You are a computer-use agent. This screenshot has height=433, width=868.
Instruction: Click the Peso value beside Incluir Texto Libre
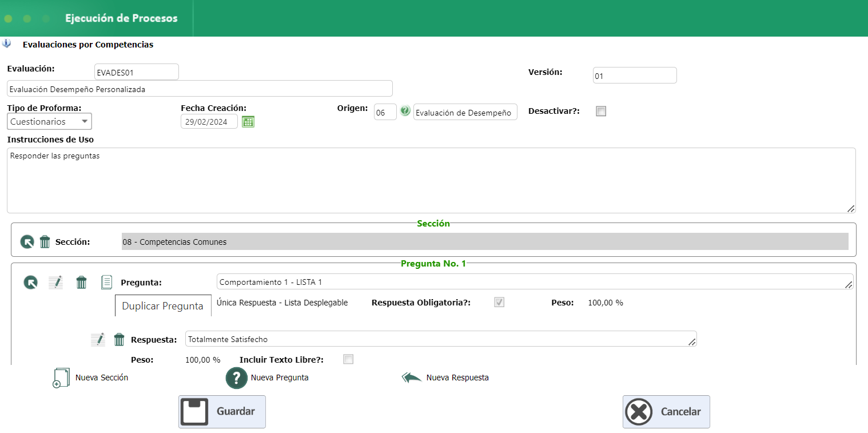(x=203, y=360)
